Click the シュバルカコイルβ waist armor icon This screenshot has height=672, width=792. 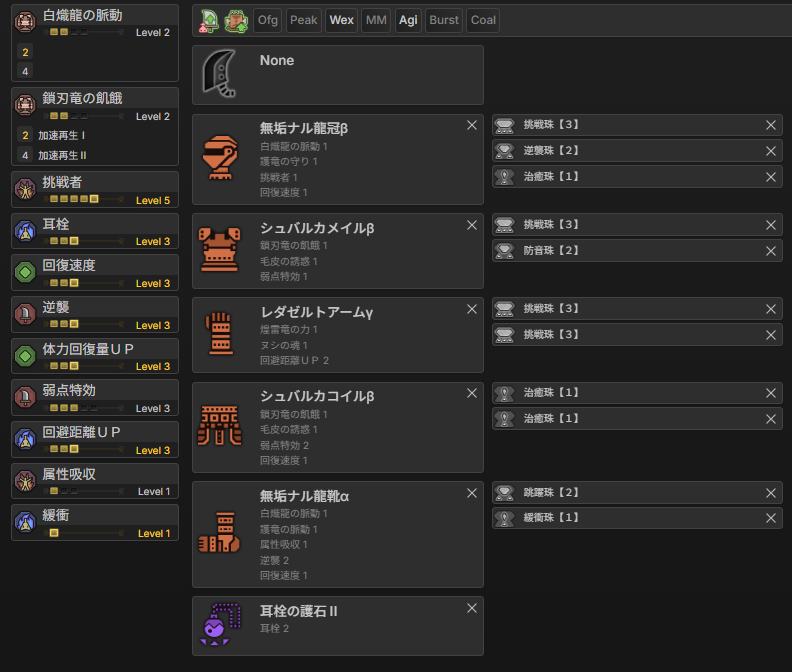coord(220,426)
